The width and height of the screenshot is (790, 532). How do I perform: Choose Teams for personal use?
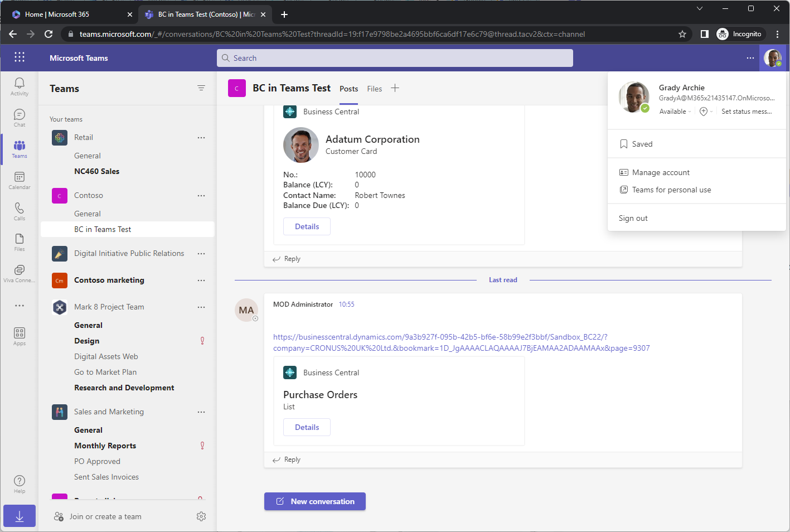tap(697, 190)
